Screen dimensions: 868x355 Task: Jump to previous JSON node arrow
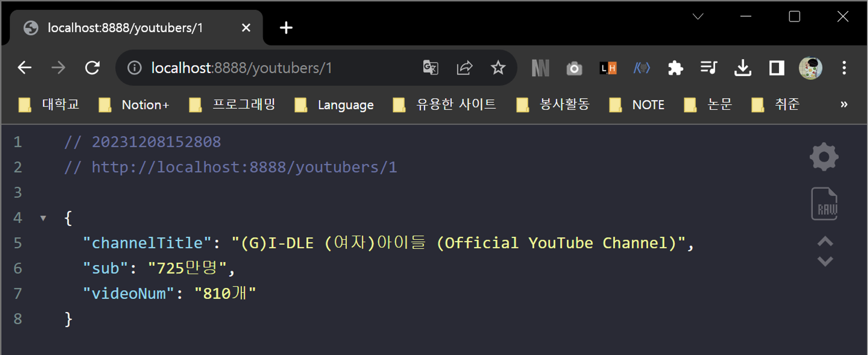[825, 241]
